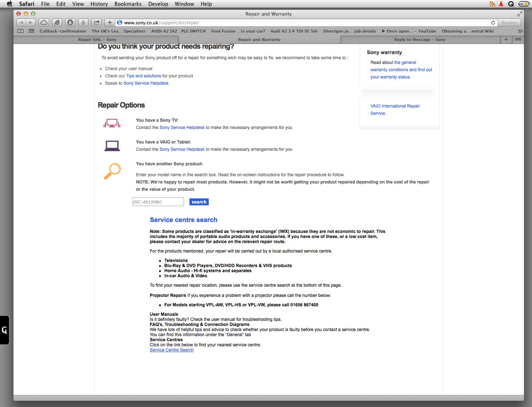Open the iCloud Tabs button
Screen dimensions: 532x407
click(x=44, y=23)
